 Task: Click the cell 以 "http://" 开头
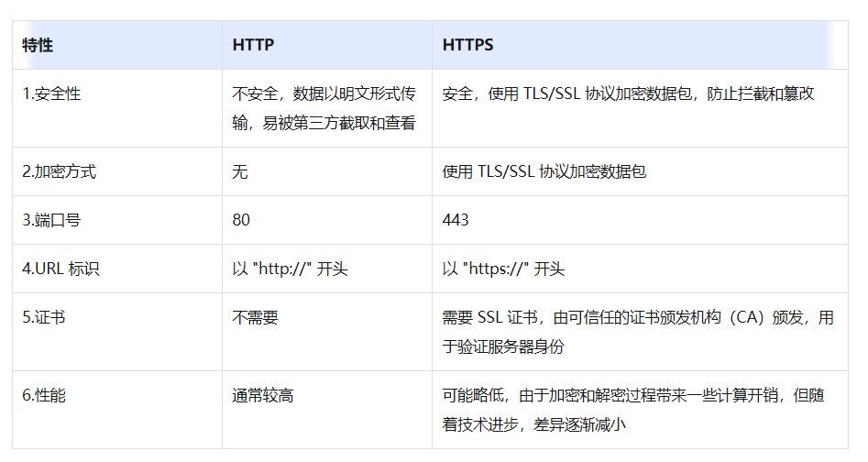(290, 269)
